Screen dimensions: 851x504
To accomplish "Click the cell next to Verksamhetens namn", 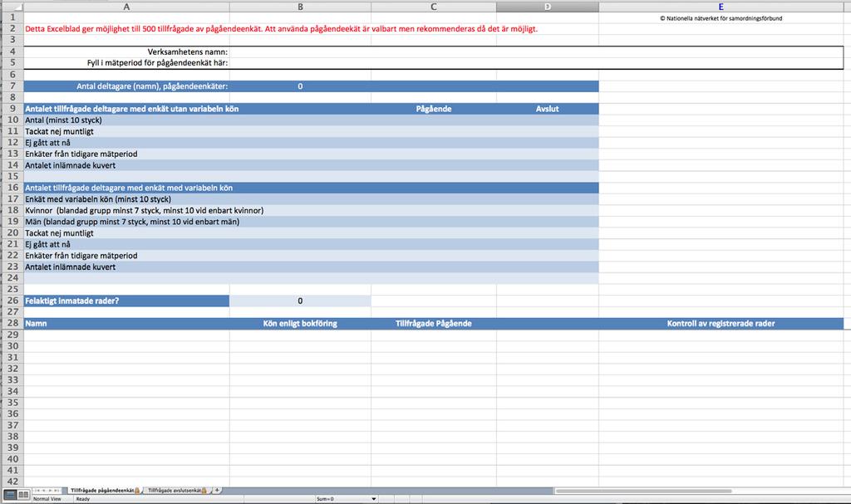I will (x=300, y=51).
